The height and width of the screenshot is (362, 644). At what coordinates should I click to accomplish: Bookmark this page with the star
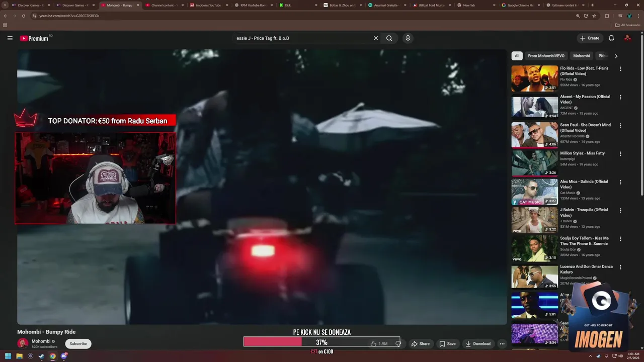[594, 16]
